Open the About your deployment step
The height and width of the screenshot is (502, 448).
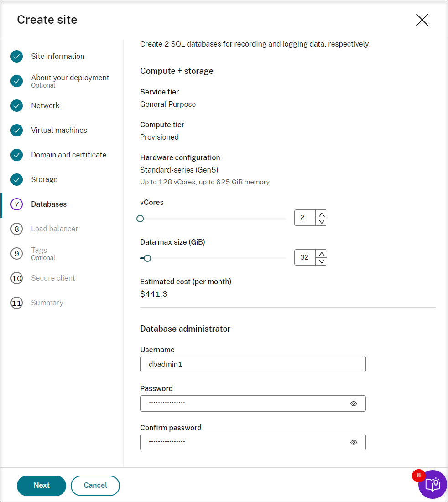point(70,78)
